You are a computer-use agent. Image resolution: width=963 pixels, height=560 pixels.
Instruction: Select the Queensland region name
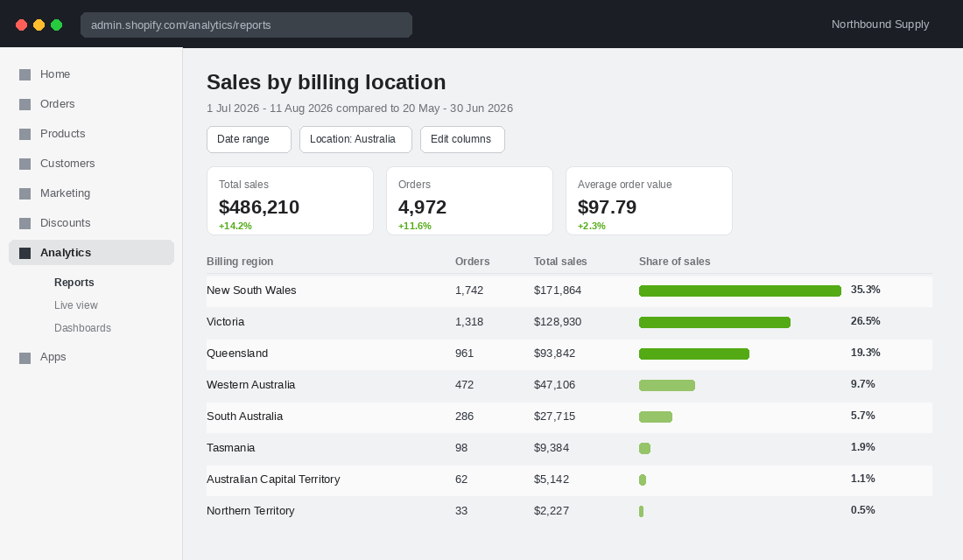pyautogui.click(x=237, y=353)
